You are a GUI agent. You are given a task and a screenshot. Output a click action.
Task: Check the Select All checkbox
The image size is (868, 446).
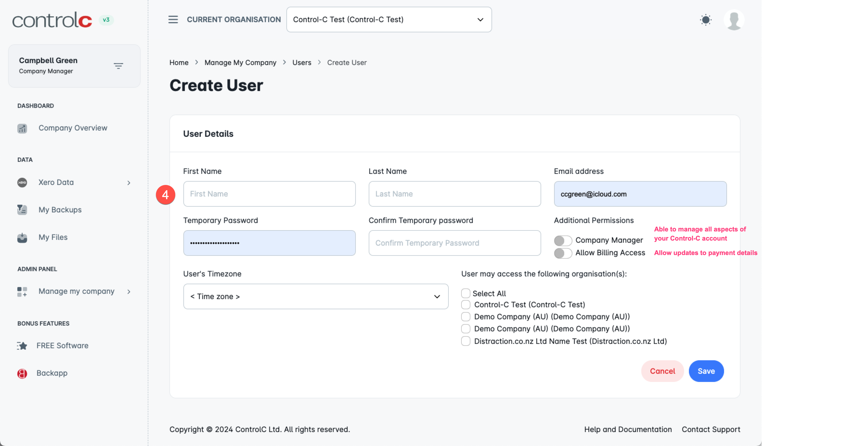pos(465,293)
